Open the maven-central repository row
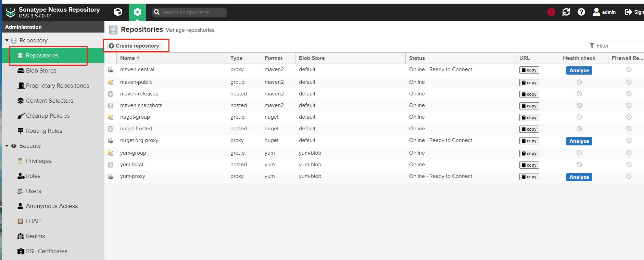Screen dimensions: 644x260 (374, 70)
